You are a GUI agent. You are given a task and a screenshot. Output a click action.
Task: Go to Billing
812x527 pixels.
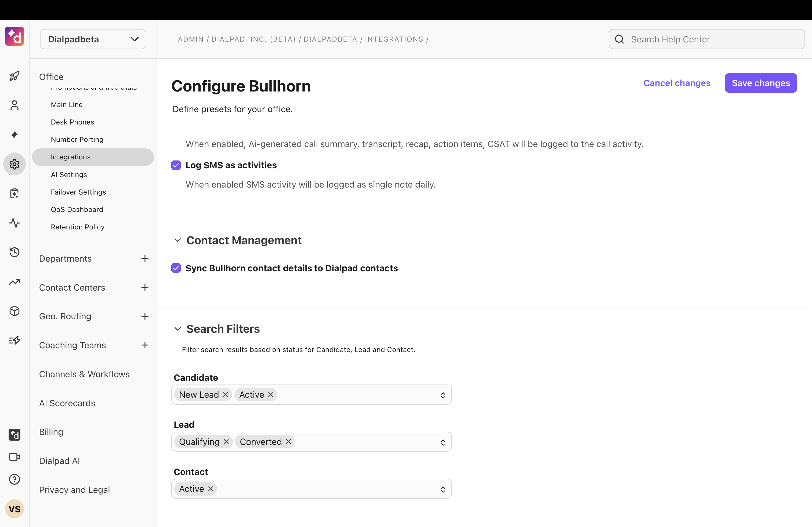coord(51,432)
